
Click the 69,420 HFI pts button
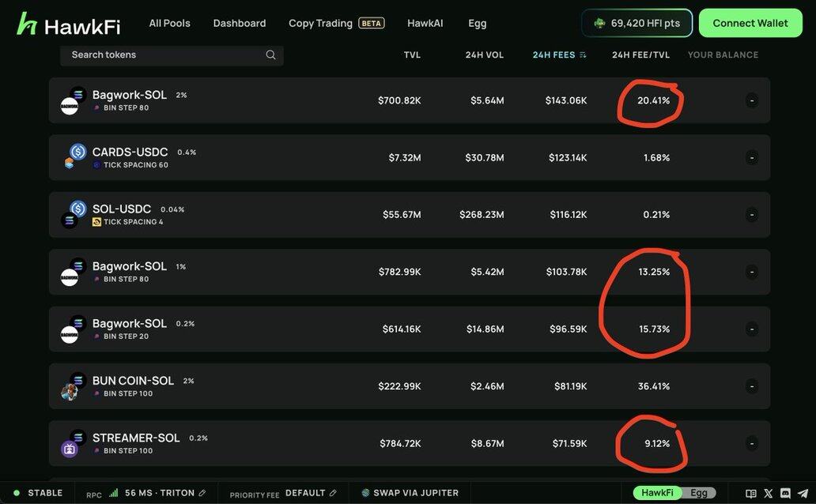637,23
